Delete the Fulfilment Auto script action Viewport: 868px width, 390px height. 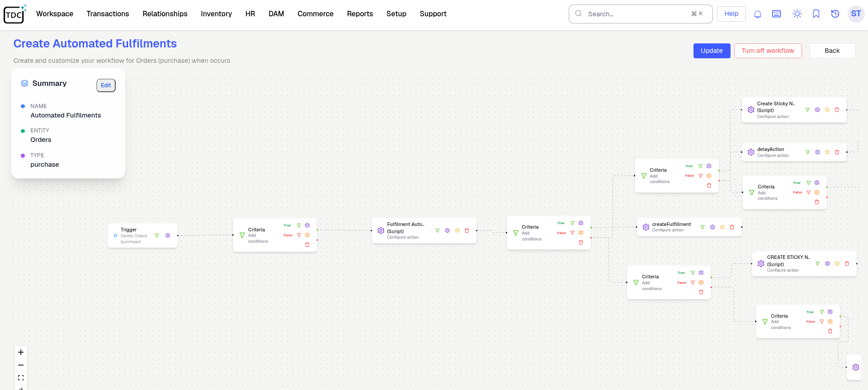(467, 230)
